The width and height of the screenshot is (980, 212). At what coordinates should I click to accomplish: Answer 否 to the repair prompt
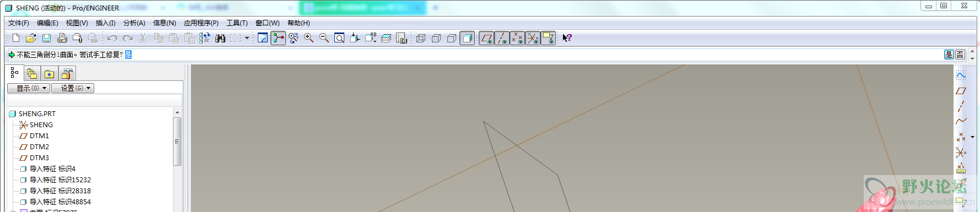click(x=960, y=55)
